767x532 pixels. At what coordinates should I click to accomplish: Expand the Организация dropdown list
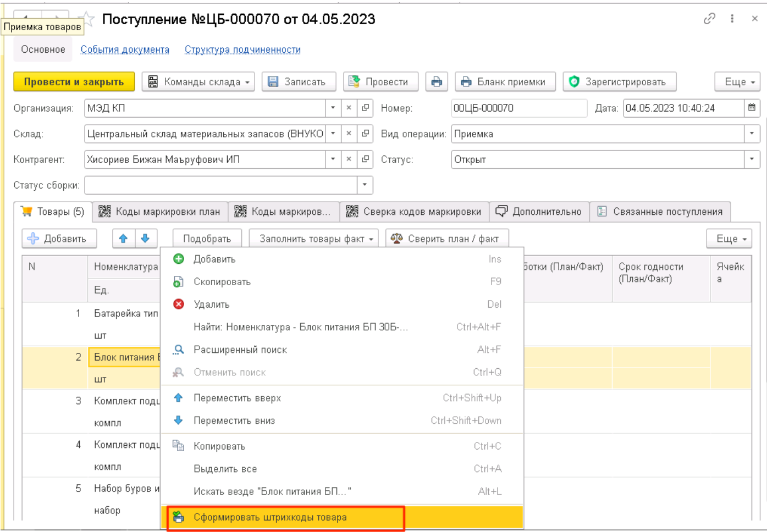coord(333,108)
